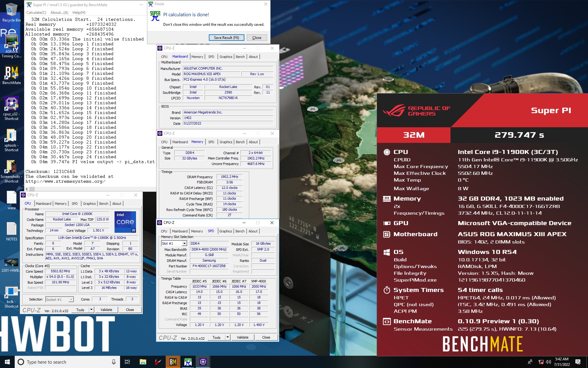This screenshot has width=588, height=368.
Task: Click the microphone icon in search box
Action: coord(114,362)
